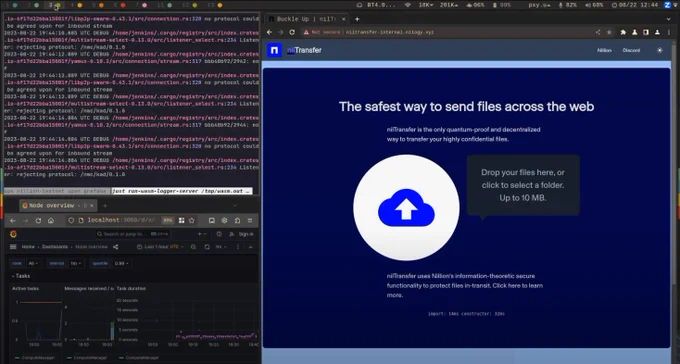Open a new tab in the Firefox window
Screen dimensions: 680x364
click(x=105, y=205)
